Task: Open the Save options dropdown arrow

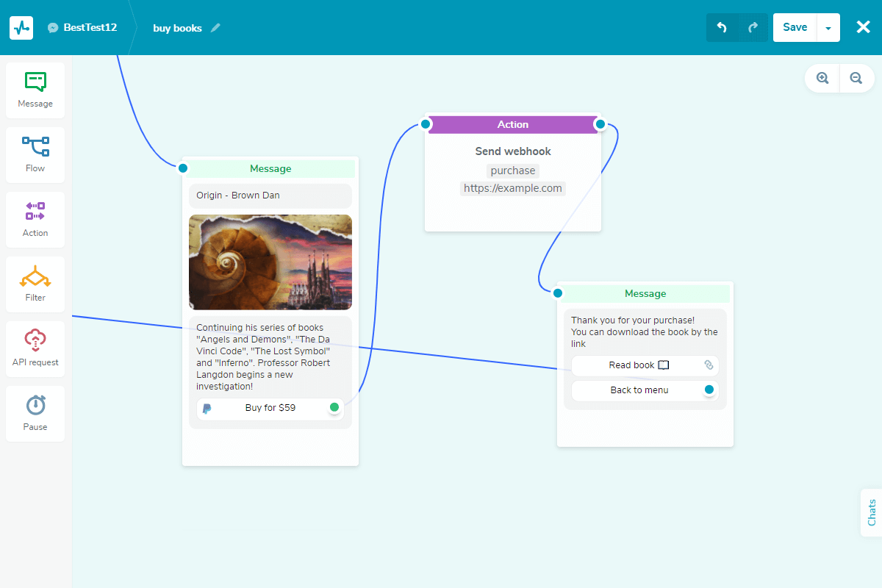Action: click(828, 27)
